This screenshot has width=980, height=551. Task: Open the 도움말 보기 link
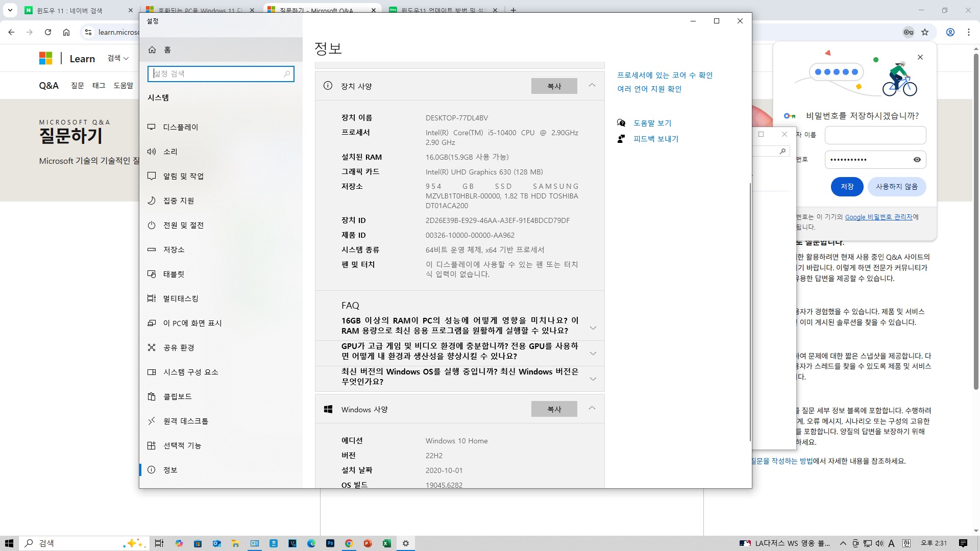pyautogui.click(x=652, y=123)
